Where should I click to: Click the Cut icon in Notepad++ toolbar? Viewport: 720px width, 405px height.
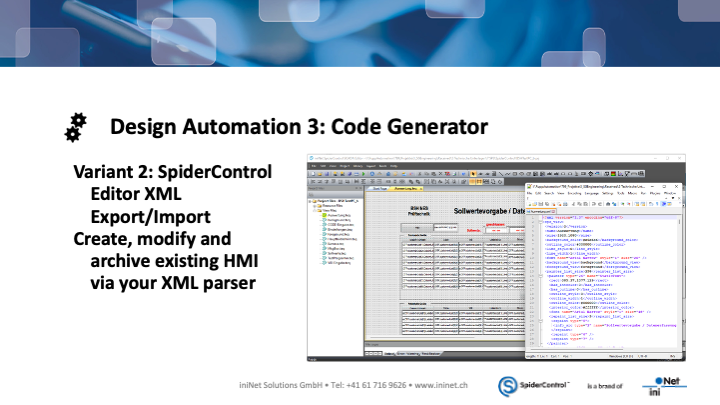coord(573,204)
